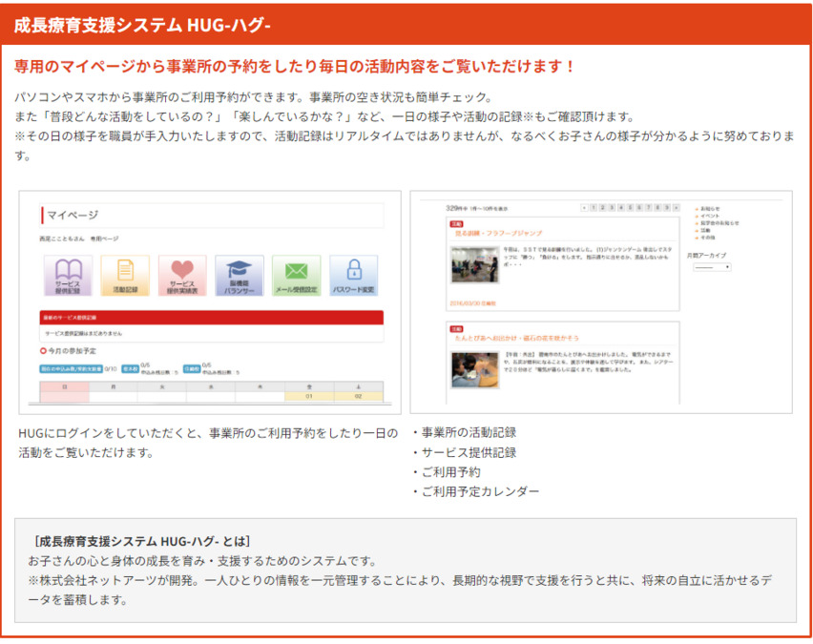This screenshot has height=644, width=813.
Task: Open the purple サービス提供記録 book icon
Action: click(x=68, y=276)
